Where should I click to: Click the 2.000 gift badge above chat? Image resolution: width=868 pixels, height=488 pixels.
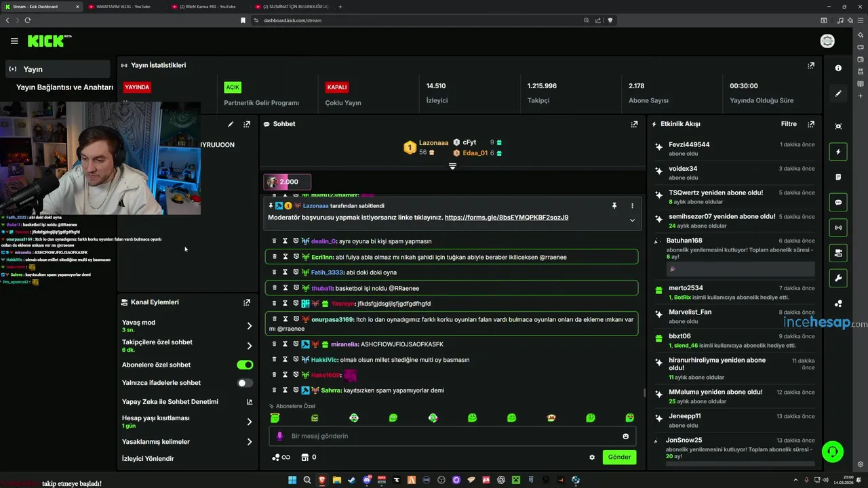click(x=288, y=182)
